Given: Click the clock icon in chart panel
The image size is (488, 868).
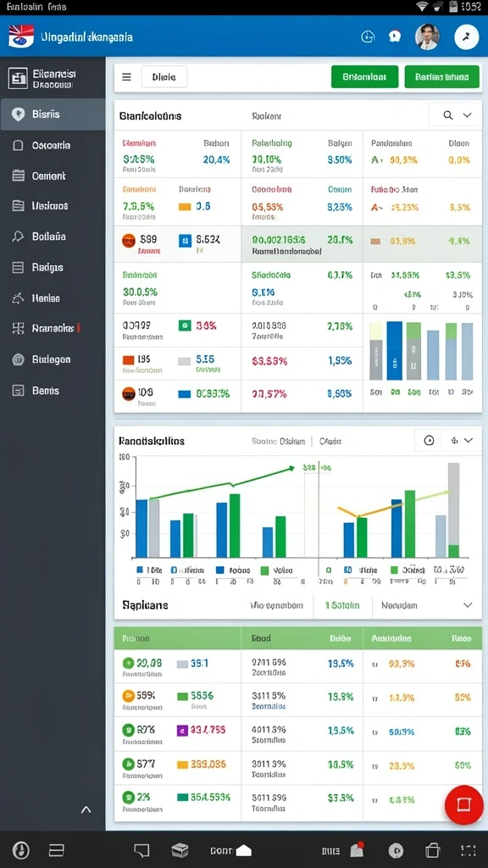Looking at the screenshot, I should click(x=429, y=441).
